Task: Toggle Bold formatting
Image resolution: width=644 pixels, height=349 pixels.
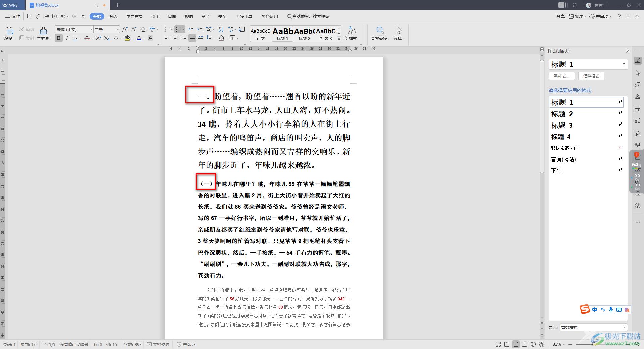Action: [x=59, y=38]
